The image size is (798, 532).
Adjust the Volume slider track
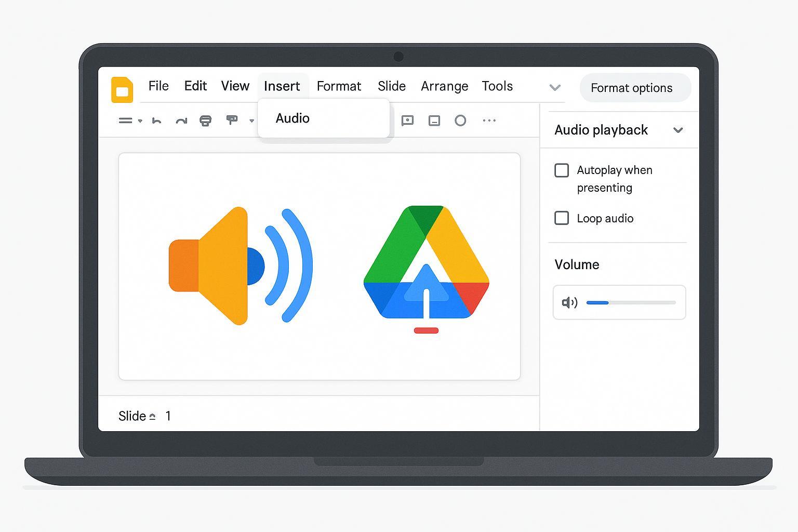click(x=631, y=302)
